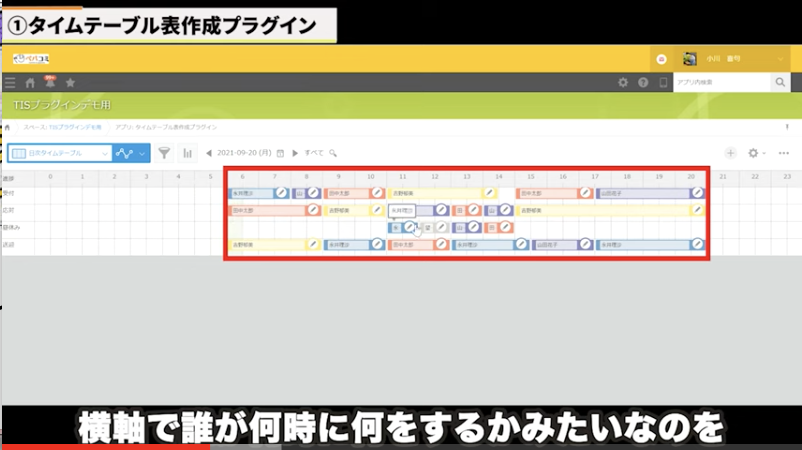
Task: Go to the portal home icon
Action: click(30, 83)
